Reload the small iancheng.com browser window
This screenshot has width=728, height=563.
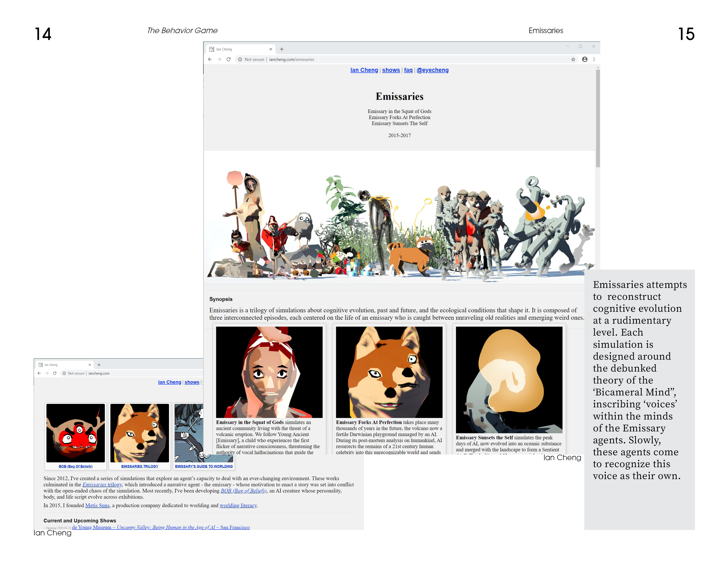55,373
